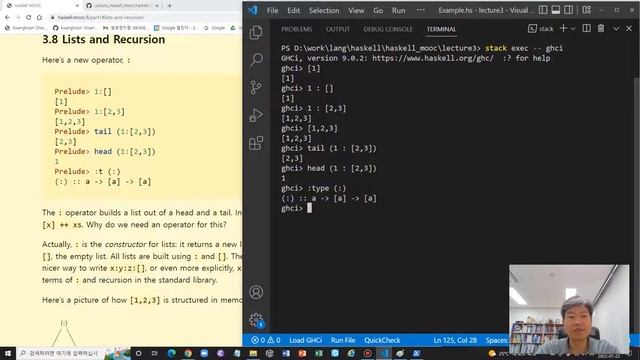Screen dimensions: 640x360
Task: Select the TERMINAL tab
Action: click(441, 29)
